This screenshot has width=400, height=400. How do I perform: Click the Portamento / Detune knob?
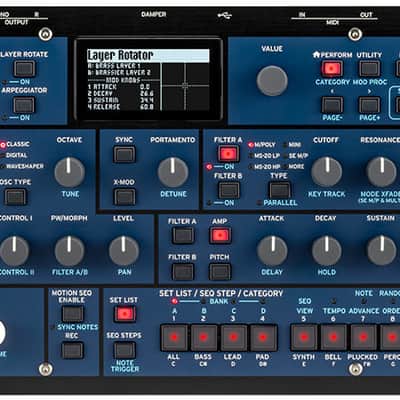[x=173, y=173]
